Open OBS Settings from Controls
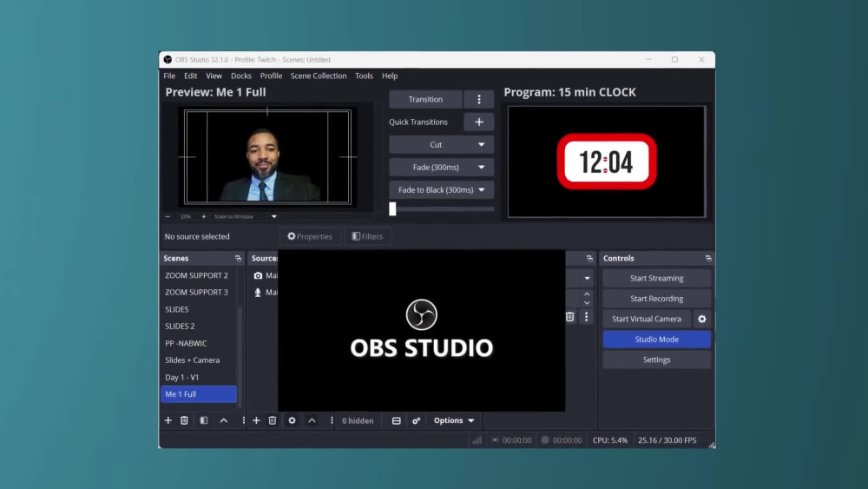The height and width of the screenshot is (489, 868). (656, 360)
